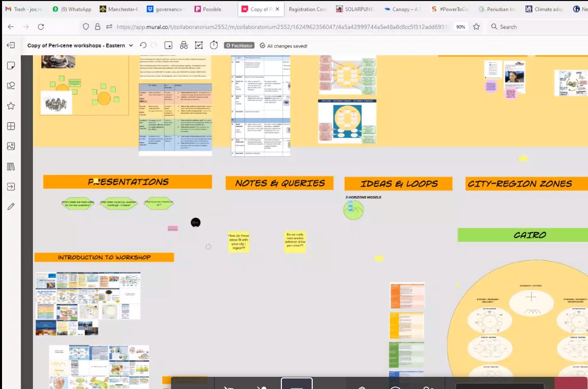
Task: Select the 'How do these ideas fit' sticky note
Action: pyautogui.click(x=238, y=242)
